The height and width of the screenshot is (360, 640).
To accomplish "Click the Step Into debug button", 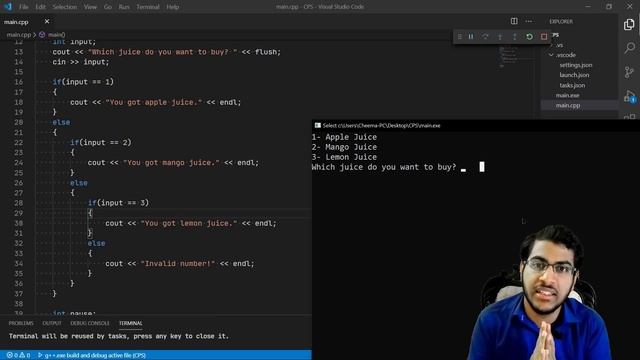I will (500, 37).
